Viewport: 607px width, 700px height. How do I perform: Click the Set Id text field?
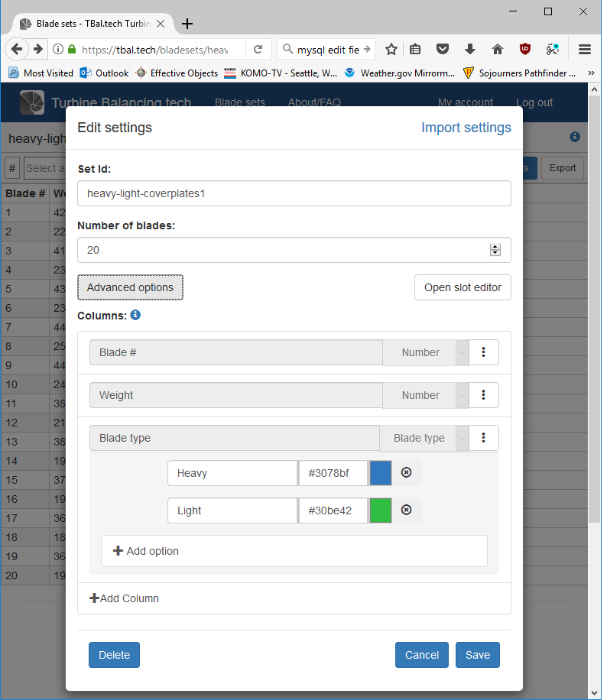294,193
